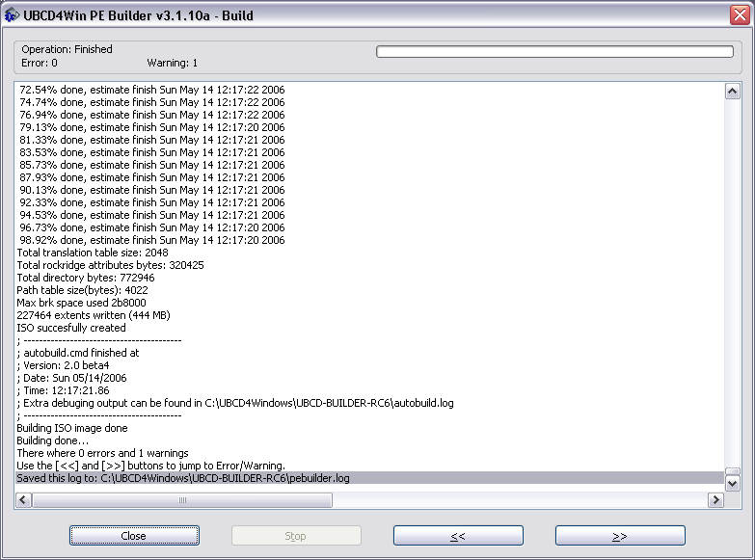The image size is (755, 560).
Task: Select the 'ISO succesfully created' log line
Action: coord(71,328)
